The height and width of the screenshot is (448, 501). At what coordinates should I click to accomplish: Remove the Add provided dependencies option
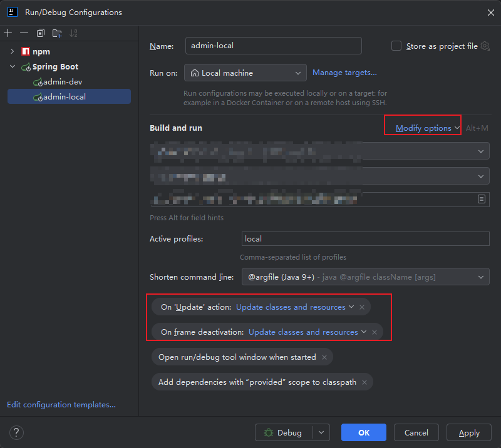(x=364, y=382)
